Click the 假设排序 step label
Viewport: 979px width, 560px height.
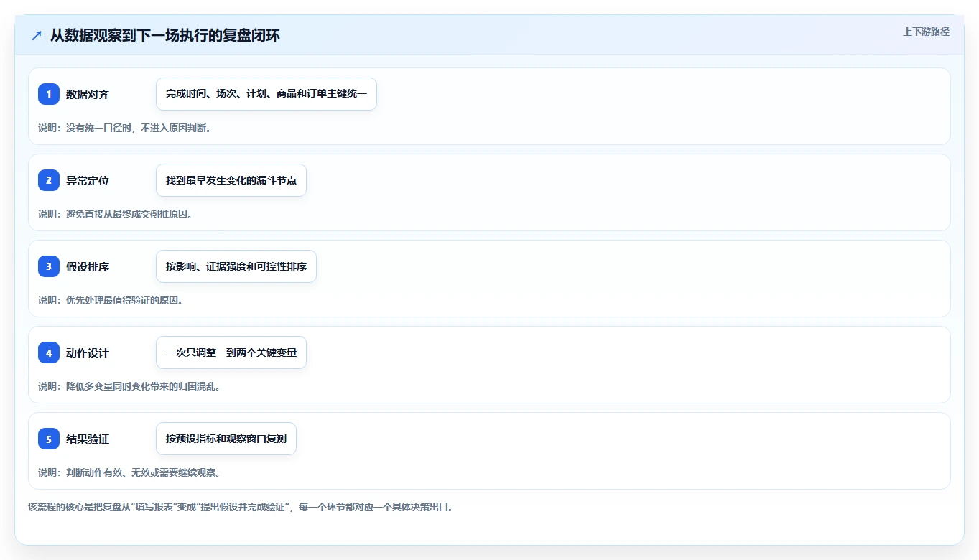[88, 266]
